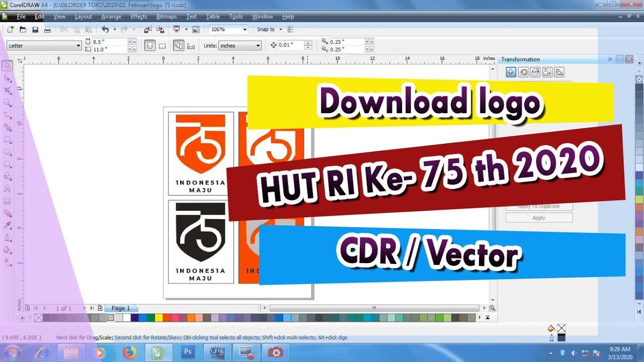Select the Fill bucket tool
This screenshot has width=644, height=362.
(x=7, y=249)
